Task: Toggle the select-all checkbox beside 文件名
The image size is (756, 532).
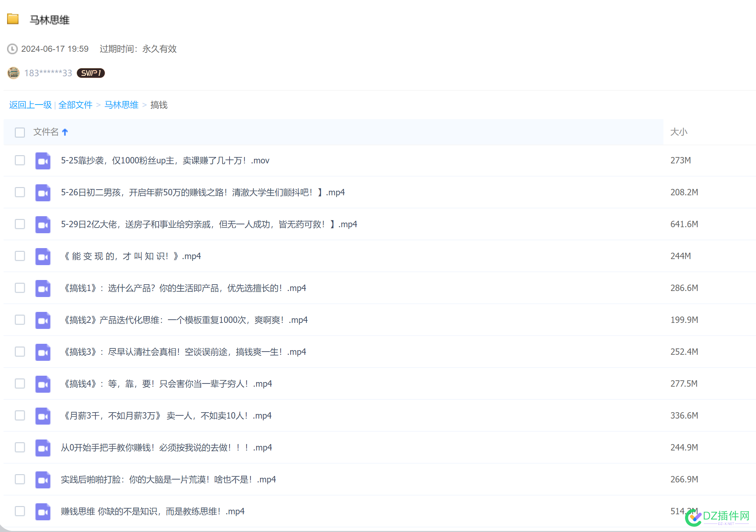Action: (x=20, y=133)
